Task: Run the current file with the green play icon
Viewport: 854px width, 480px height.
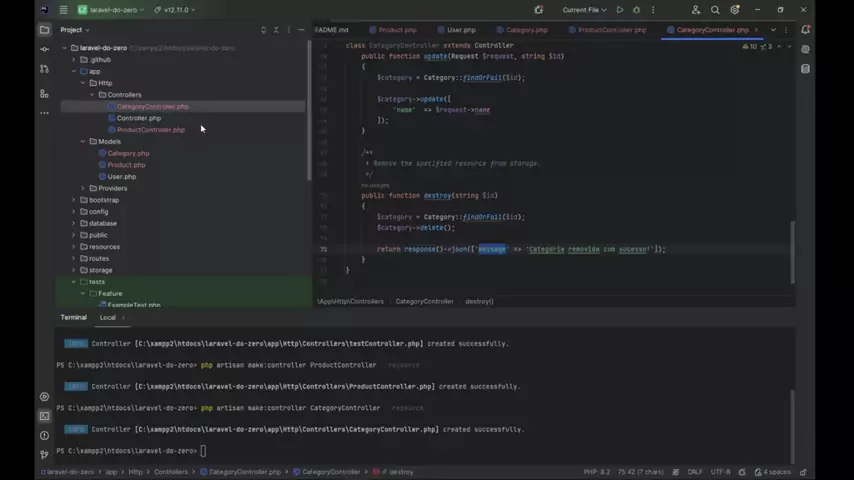Action: [620, 10]
